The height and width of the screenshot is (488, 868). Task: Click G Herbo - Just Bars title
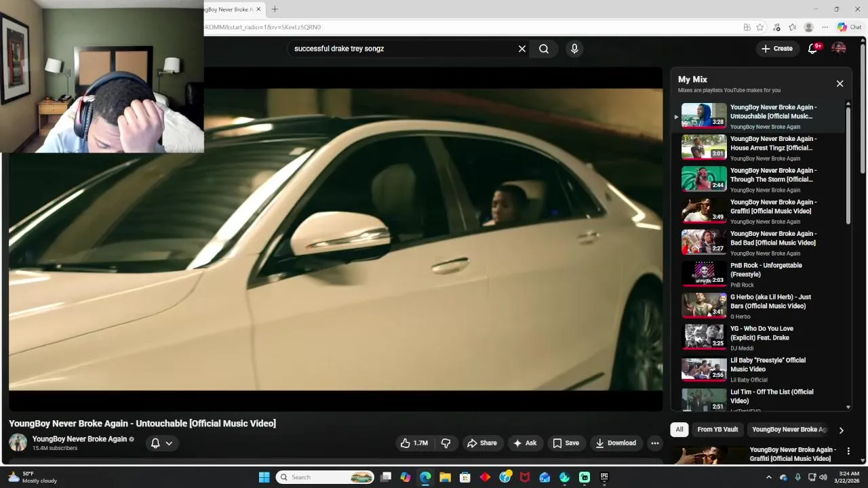[770, 302]
